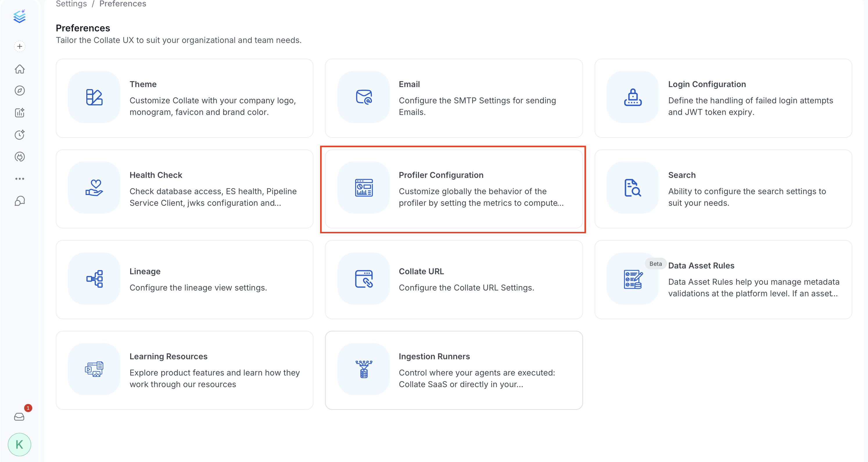Open the Profiler Configuration card title
Viewport: 868px width, 462px height.
[x=441, y=175]
